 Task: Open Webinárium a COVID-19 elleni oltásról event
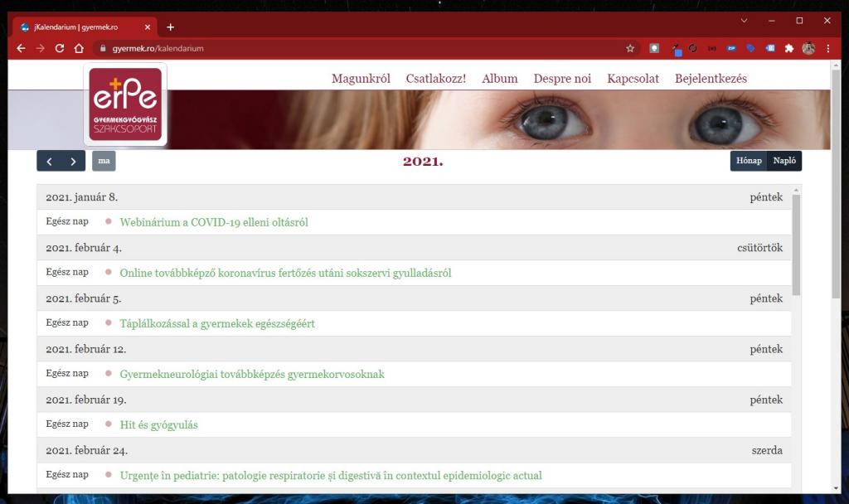(x=214, y=222)
